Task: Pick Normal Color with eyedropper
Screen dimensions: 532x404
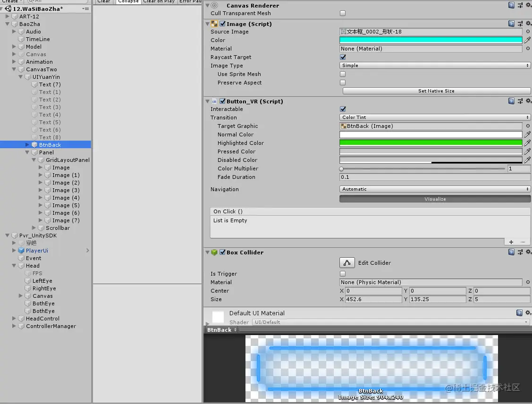Action: pyautogui.click(x=527, y=135)
